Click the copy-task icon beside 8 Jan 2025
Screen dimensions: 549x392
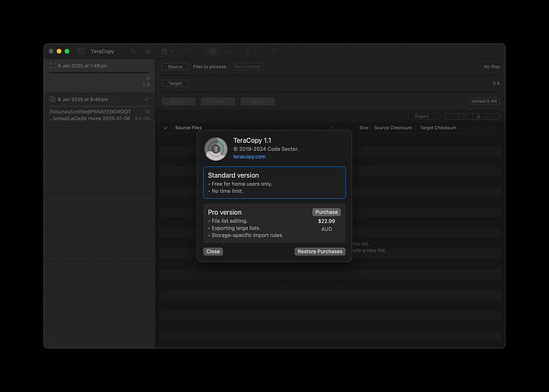coord(53,99)
